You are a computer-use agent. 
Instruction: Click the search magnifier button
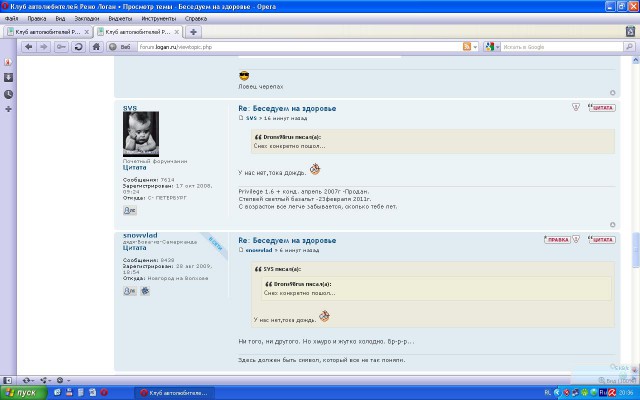tap(629, 47)
